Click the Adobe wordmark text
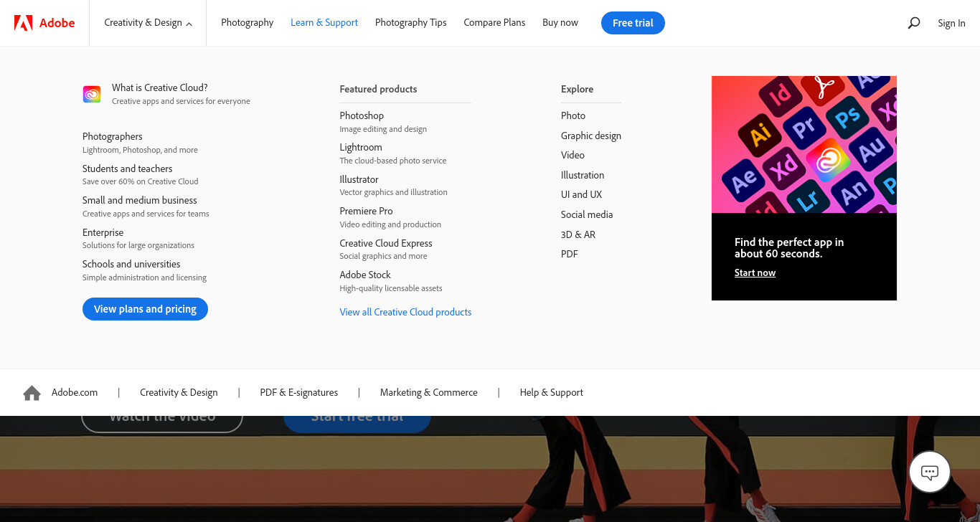The width and height of the screenshot is (980, 522). pyautogui.click(x=57, y=23)
